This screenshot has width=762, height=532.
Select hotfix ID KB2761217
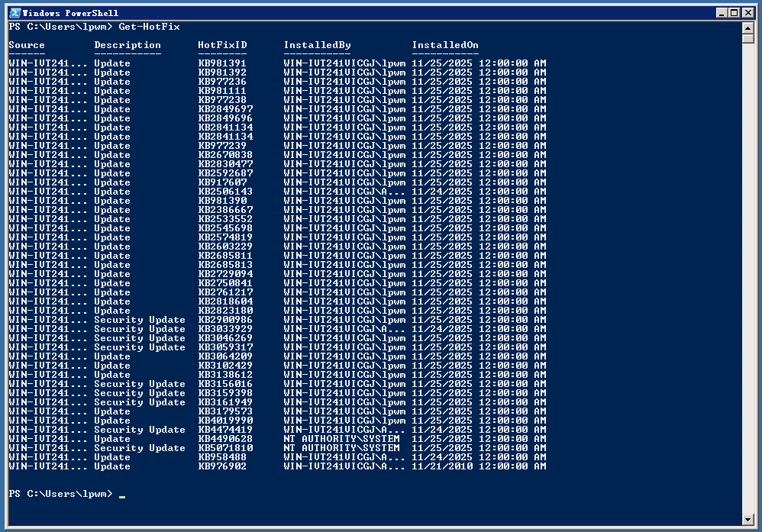pyautogui.click(x=225, y=292)
